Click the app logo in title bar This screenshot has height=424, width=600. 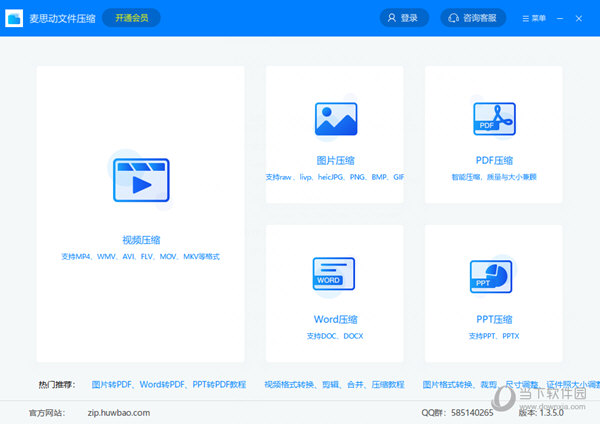[x=14, y=18]
